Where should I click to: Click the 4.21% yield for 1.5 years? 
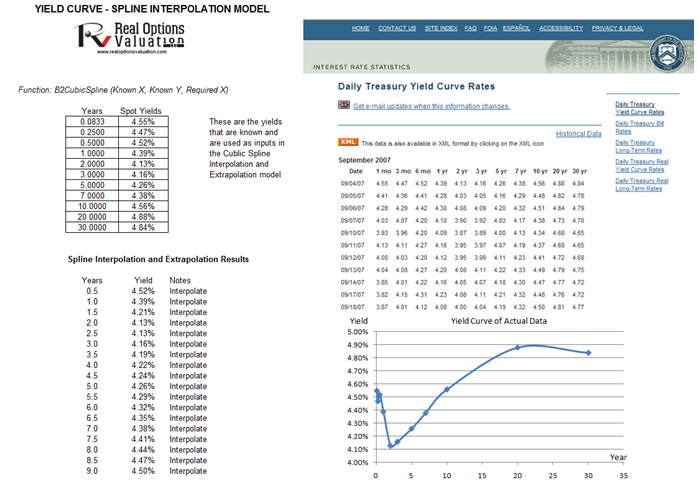coord(143,312)
